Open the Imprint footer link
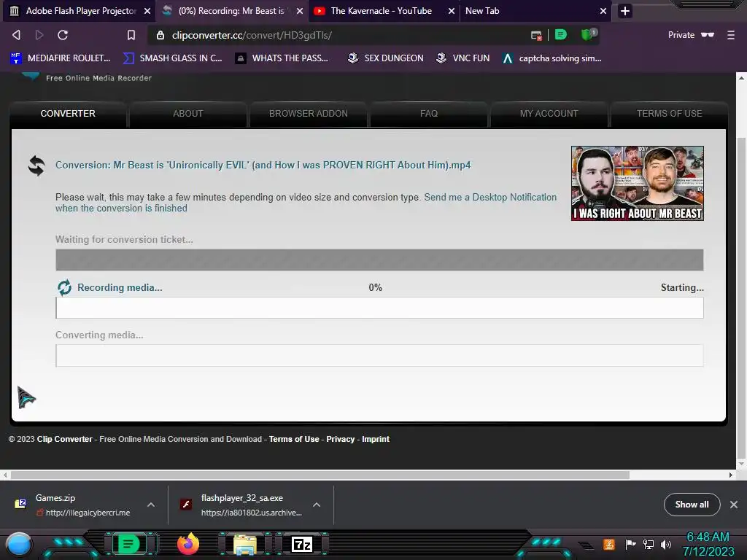Screen dimensions: 747x560 (x=376, y=439)
